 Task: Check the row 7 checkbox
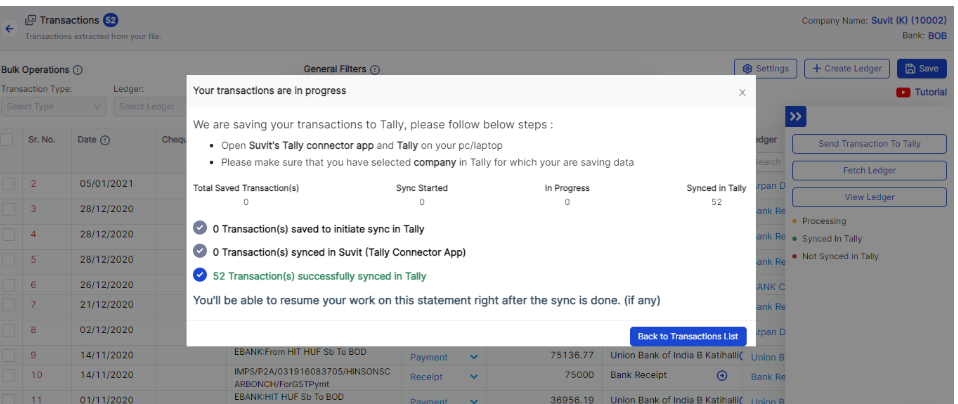(8, 304)
